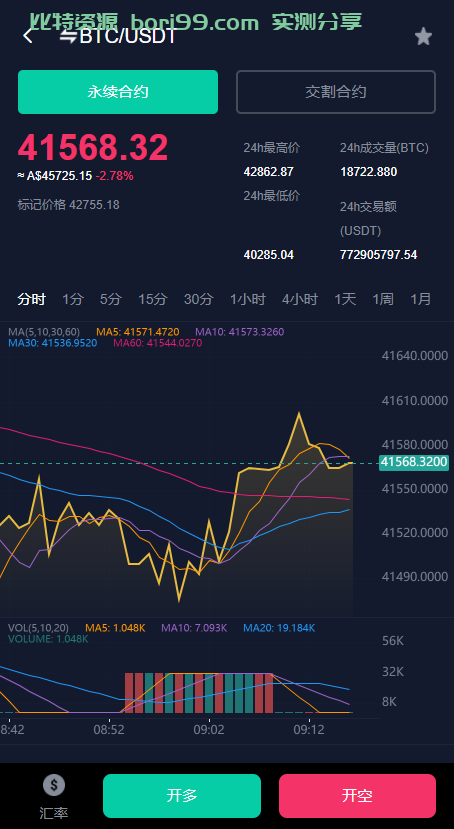Choose the 4小时 timeframe
The image size is (454, 829).
300,299
